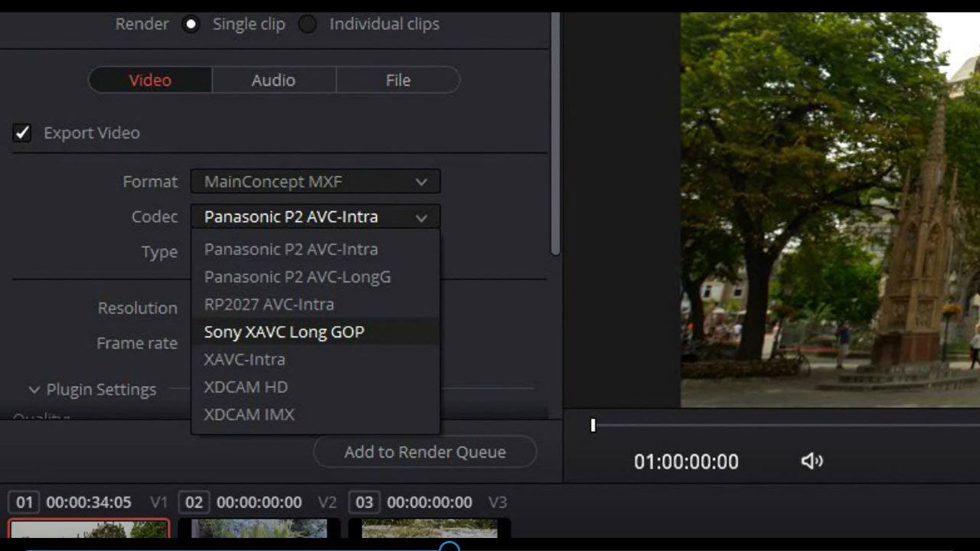Select XDCAM HD codec option

(246, 387)
